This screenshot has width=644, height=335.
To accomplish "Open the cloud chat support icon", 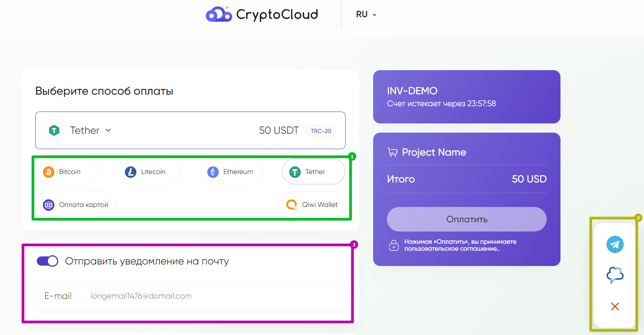I will point(615,275).
